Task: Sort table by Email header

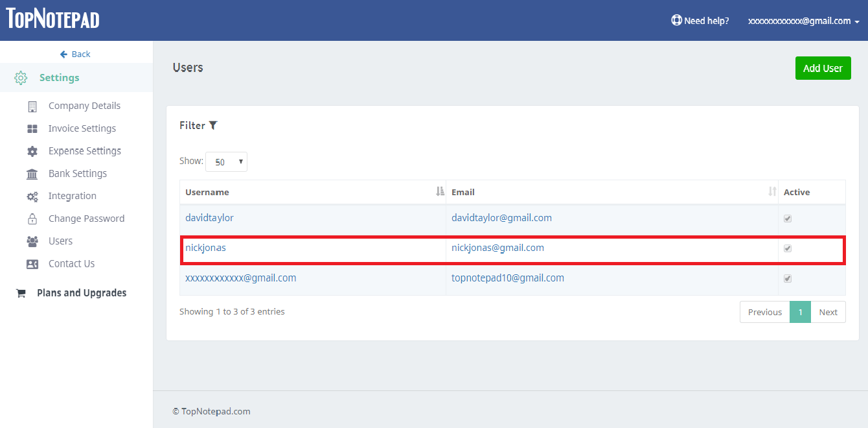Action: pyautogui.click(x=612, y=192)
